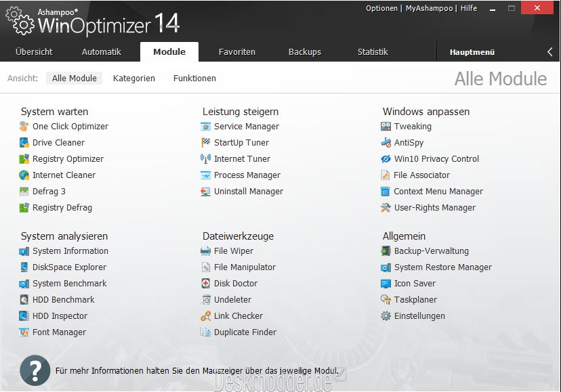Open the MyAshampoo link
The width and height of the screenshot is (561, 392).
(x=430, y=8)
